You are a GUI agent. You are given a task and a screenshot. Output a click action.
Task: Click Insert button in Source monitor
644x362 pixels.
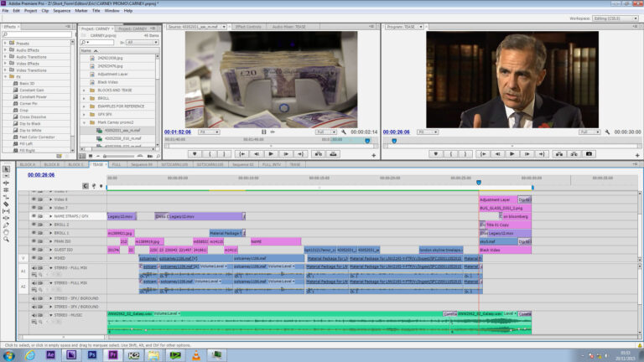(319, 154)
